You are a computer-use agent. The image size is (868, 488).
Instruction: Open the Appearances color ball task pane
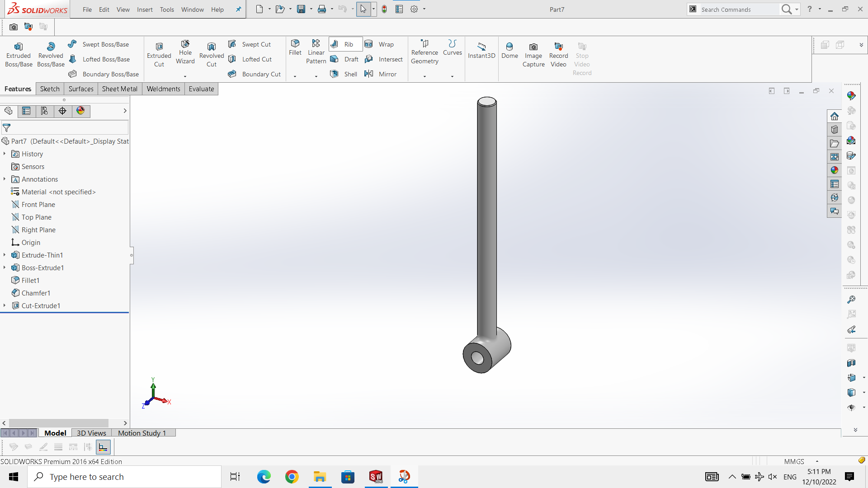point(835,170)
